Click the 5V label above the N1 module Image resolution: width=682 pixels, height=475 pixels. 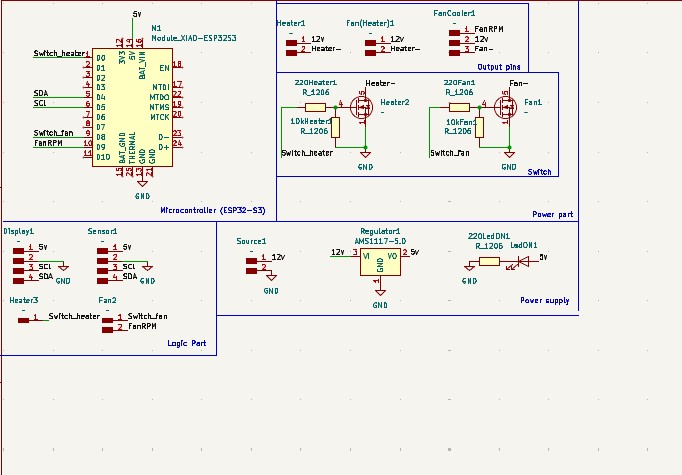click(137, 14)
